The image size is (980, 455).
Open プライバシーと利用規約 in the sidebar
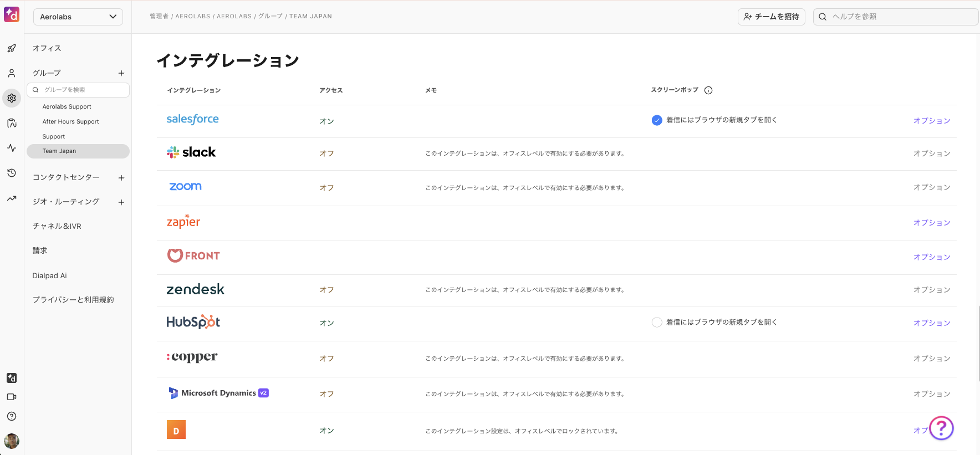coord(73,300)
